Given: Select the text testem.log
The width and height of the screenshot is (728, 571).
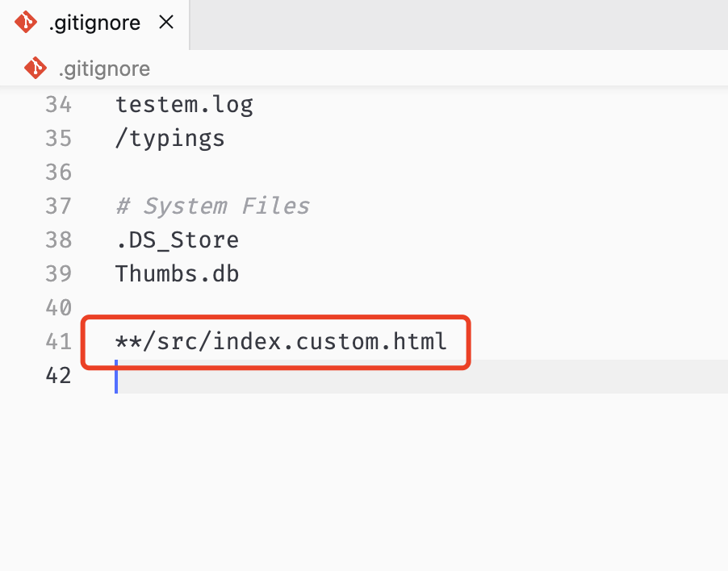Looking at the screenshot, I should coord(184,104).
